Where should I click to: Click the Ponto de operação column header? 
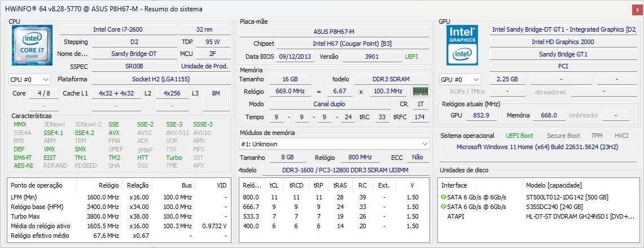point(42,185)
